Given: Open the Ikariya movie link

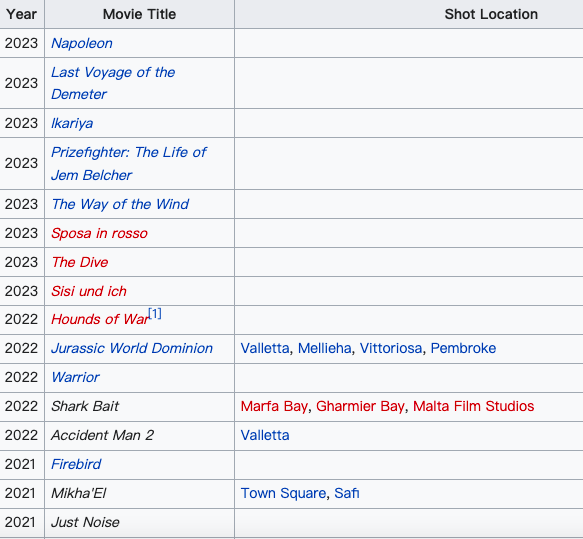Looking at the screenshot, I should pos(72,123).
